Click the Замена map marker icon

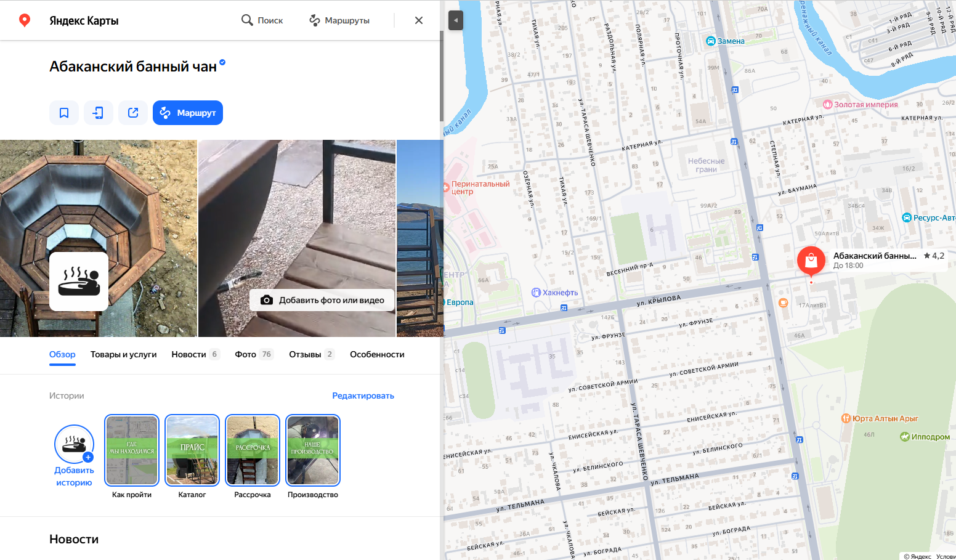point(710,41)
